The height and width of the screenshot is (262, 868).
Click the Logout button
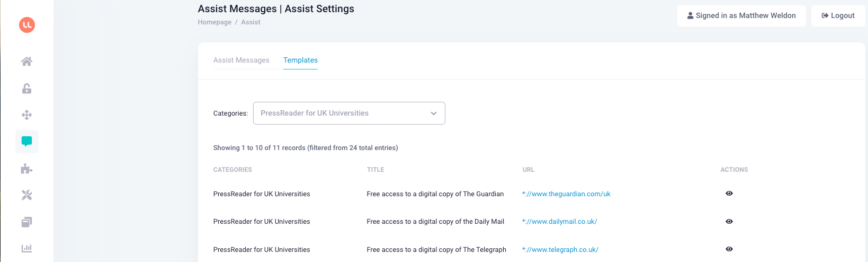(838, 16)
